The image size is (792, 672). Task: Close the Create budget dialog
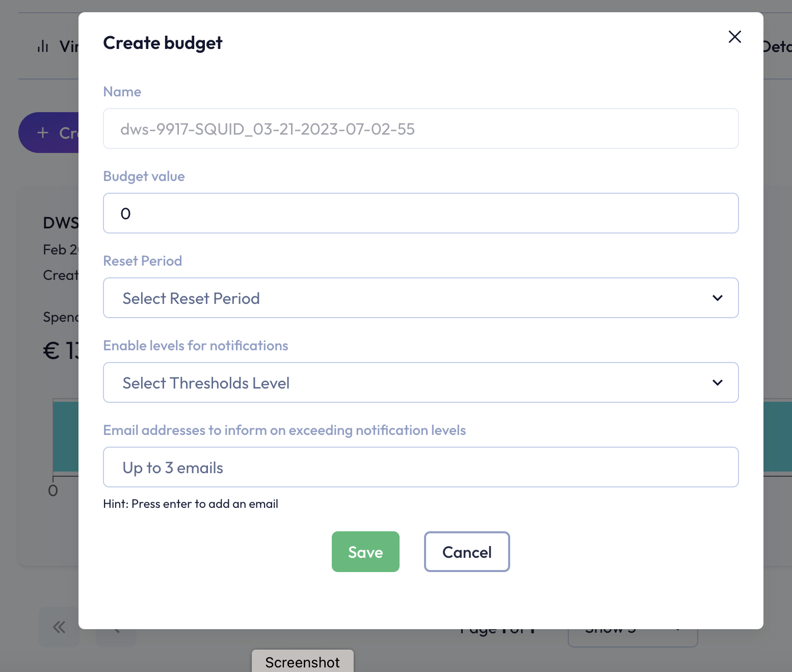point(734,37)
